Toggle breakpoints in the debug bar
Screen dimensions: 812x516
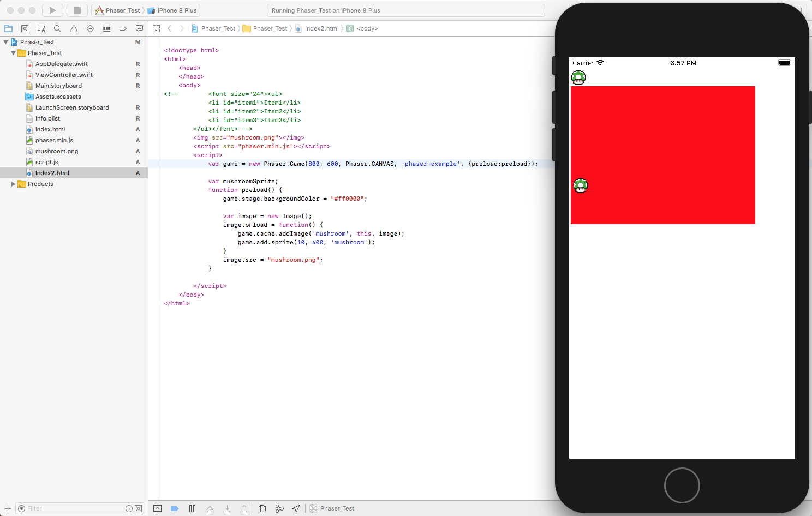175,508
